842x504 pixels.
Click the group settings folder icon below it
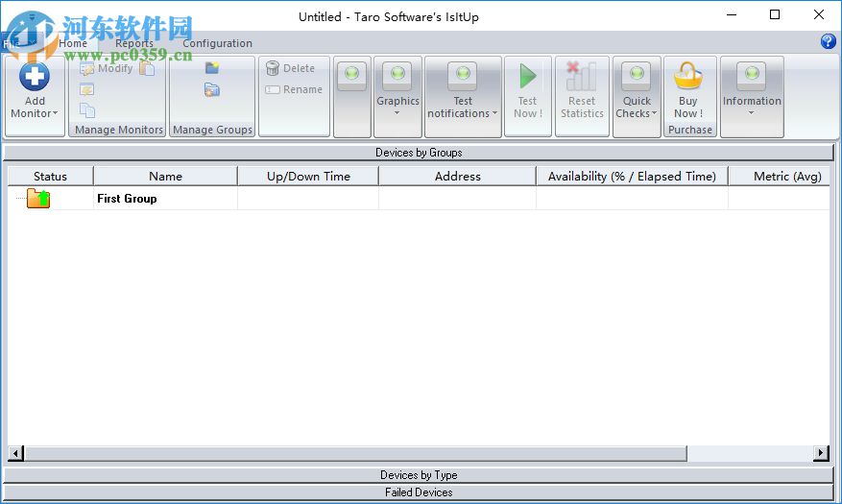212,89
